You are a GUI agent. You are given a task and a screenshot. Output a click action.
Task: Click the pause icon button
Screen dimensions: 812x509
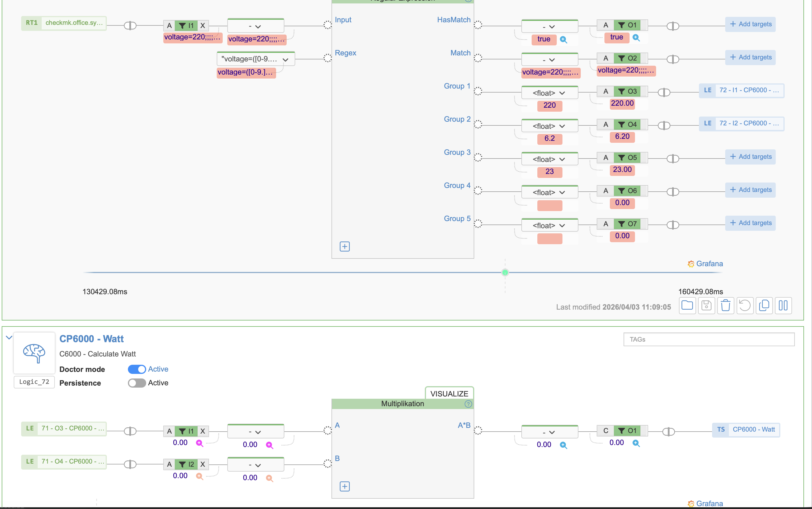pyautogui.click(x=783, y=306)
